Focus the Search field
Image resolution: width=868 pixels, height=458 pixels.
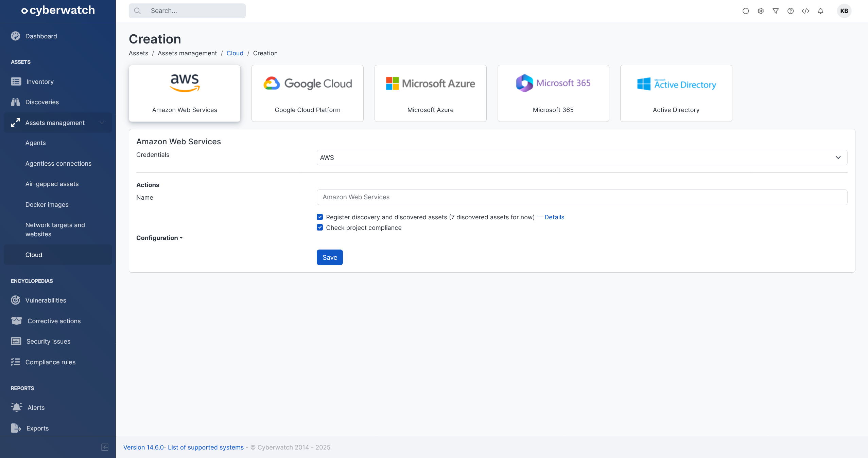187,11
